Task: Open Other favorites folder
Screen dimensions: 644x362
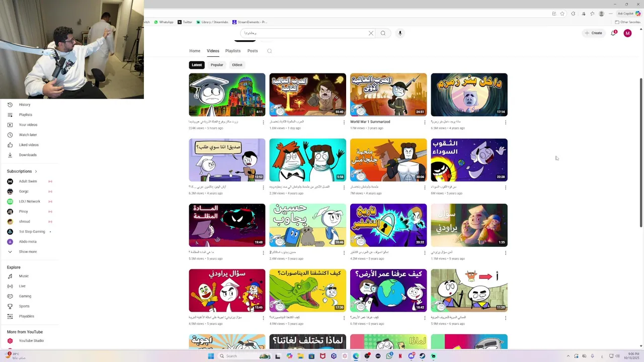Action: coord(627,22)
